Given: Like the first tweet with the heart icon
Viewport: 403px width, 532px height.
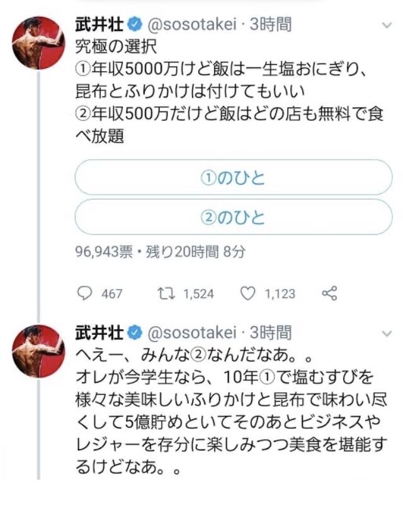Looking at the screenshot, I should point(247,293).
